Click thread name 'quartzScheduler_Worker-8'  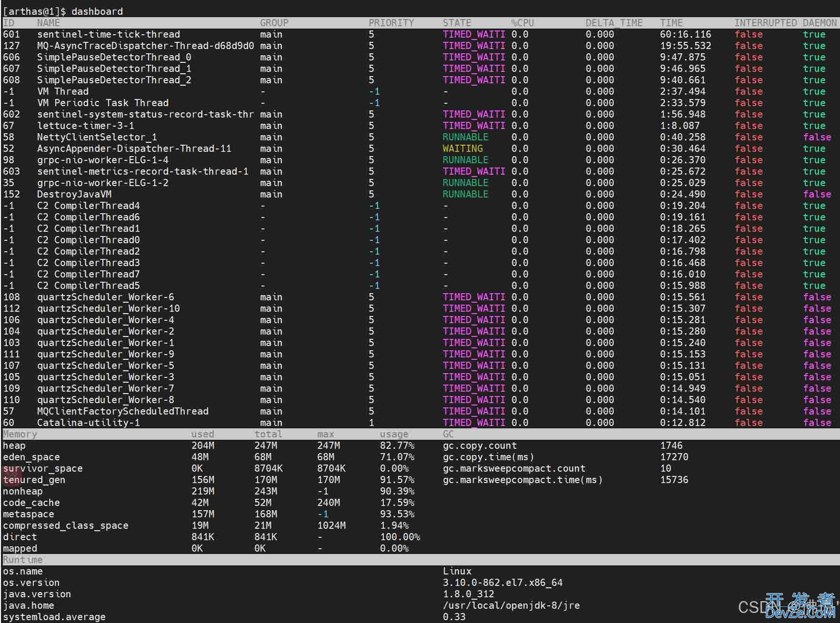coord(106,400)
